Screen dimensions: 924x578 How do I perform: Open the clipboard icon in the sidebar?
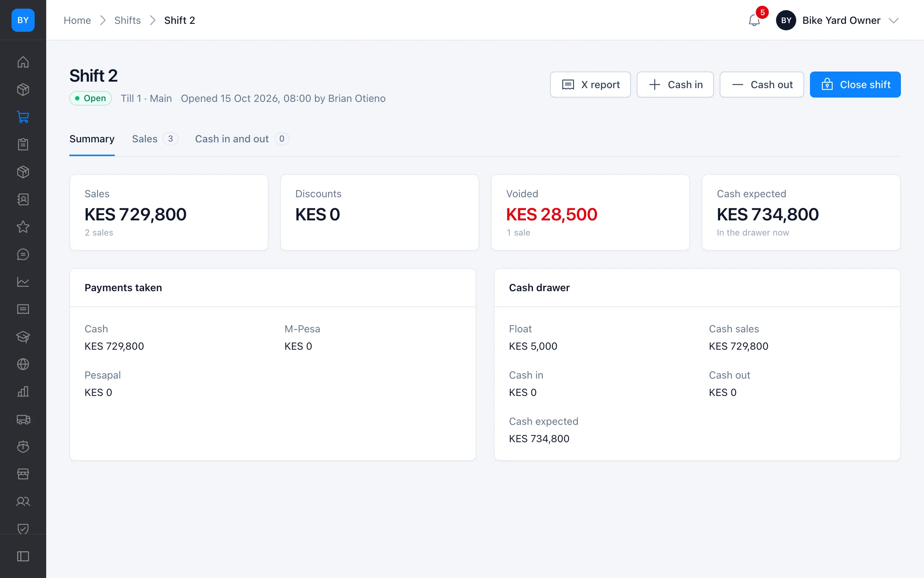[x=23, y=144]
